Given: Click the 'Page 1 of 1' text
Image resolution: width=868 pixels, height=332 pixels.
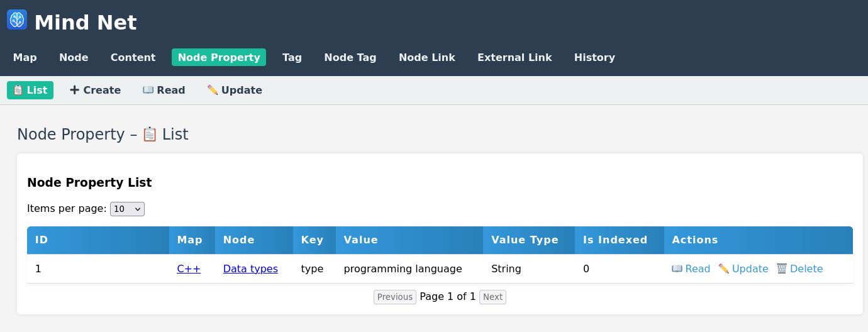Looking at the screenshot, I should [x=448, y=297].
